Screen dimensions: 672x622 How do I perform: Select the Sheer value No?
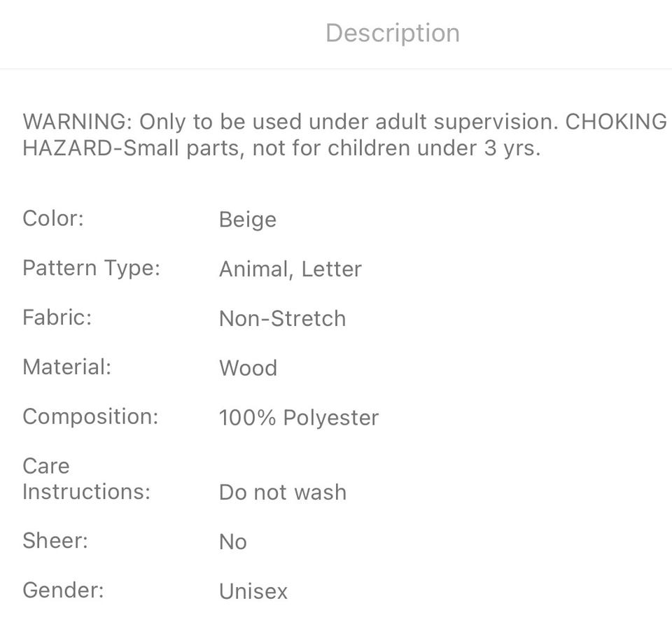click(232, 542)
